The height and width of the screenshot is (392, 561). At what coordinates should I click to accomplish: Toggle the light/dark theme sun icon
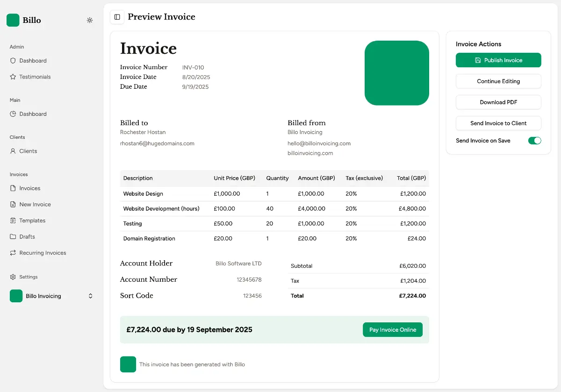90,20
